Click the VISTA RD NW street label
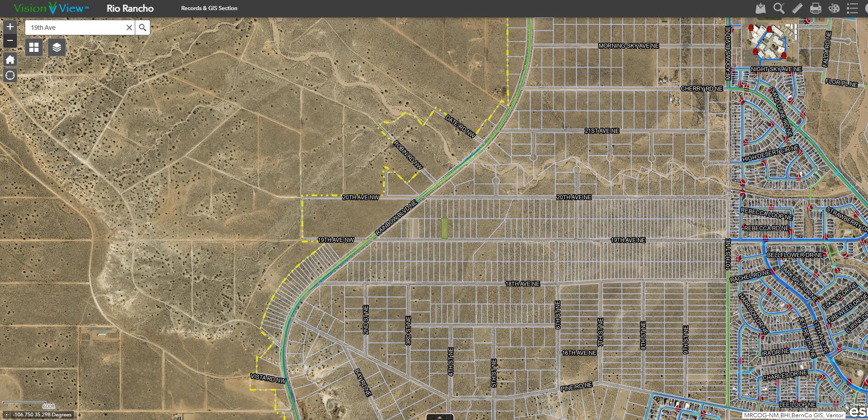This screenshot has height=420, width=868. click(x=268, y=378)
